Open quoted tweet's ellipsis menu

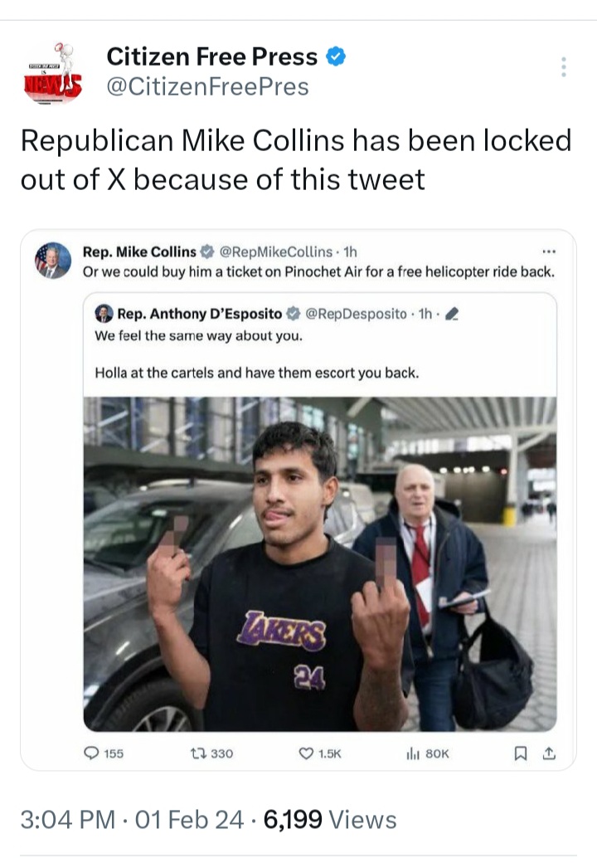tap(548, 252)
